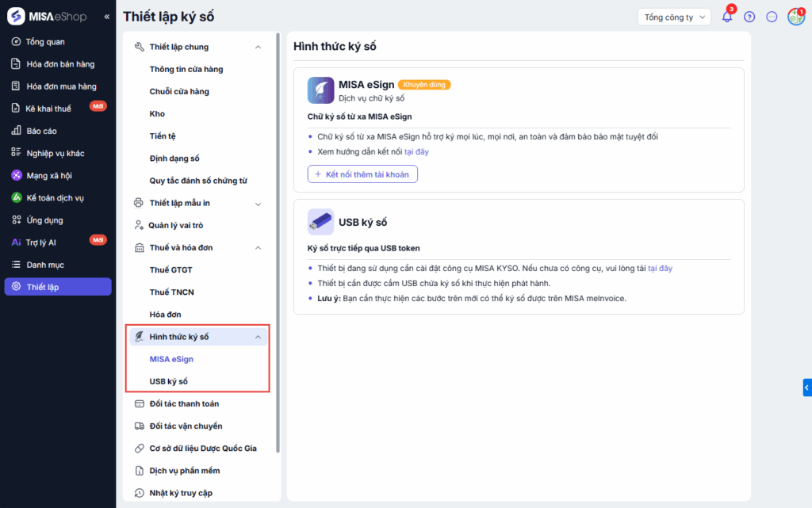
Task: Click the Mới badge on Kê khai thuế
Action: [x=98, y=106]
